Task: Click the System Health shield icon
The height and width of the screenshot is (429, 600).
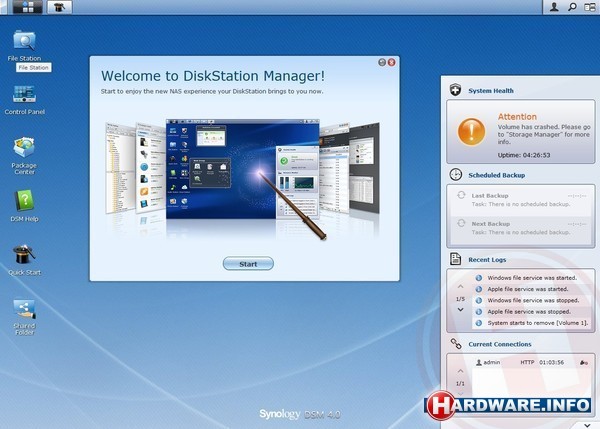Action: tap(455, 90)
